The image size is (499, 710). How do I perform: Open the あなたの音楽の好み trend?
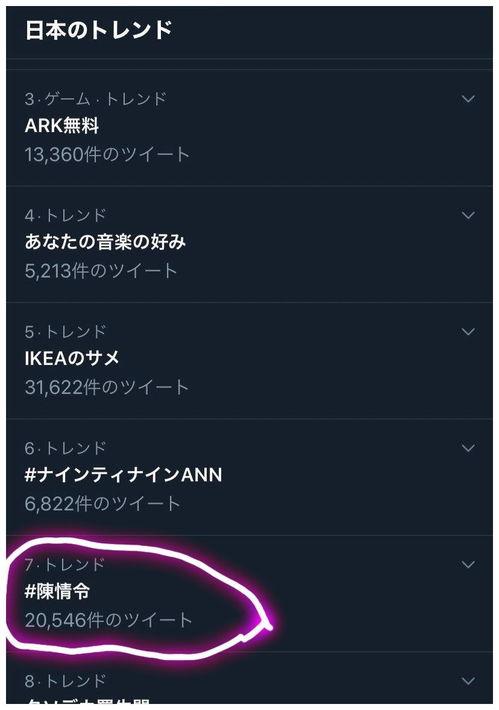coord(105,242)
